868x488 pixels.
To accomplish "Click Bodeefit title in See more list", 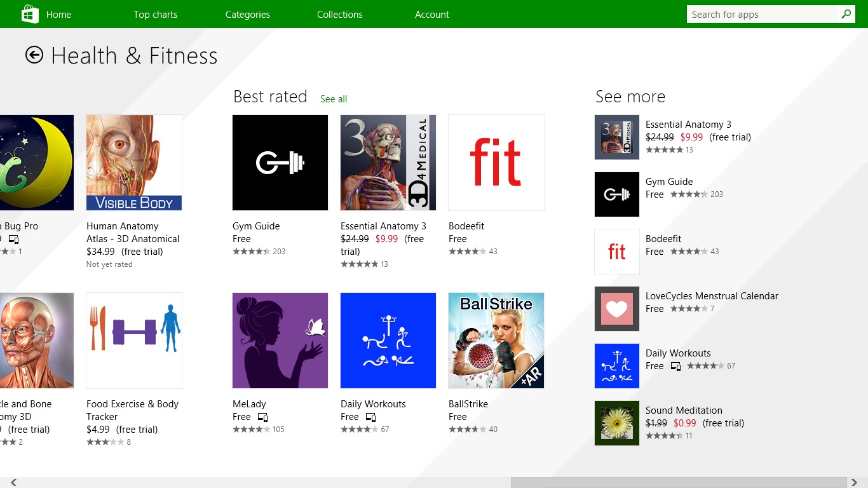I will coord(663,239).
